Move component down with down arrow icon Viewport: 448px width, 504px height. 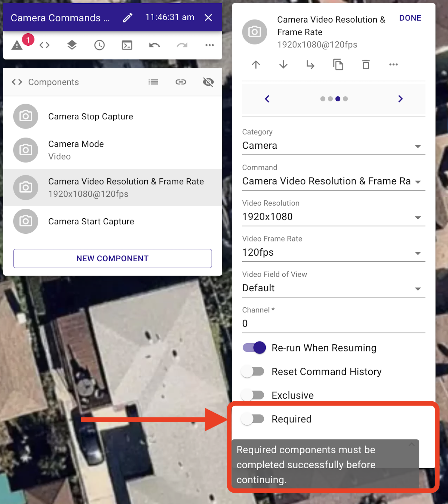click(283, 65)
